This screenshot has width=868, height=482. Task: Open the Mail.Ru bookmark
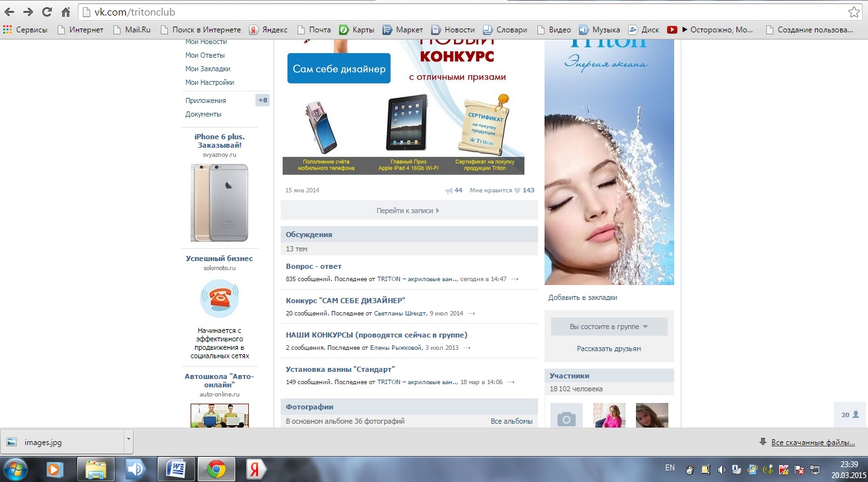132,30
